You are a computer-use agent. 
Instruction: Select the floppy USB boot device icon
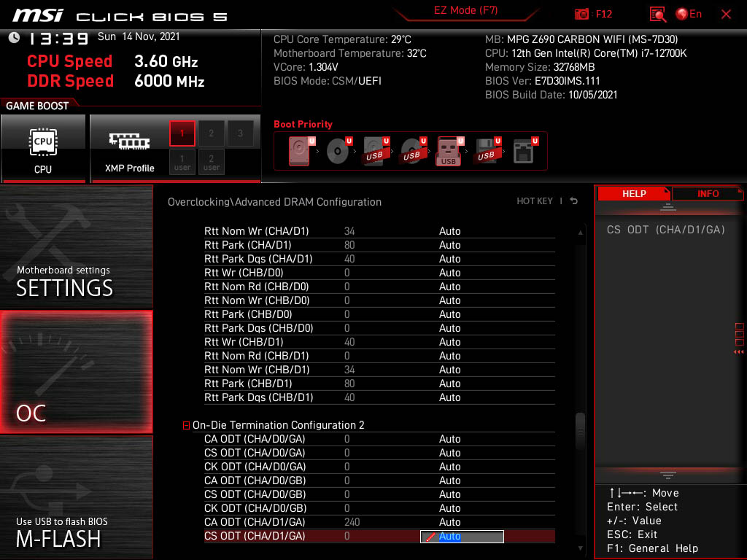pyautogui.click(x=486, y=151)
